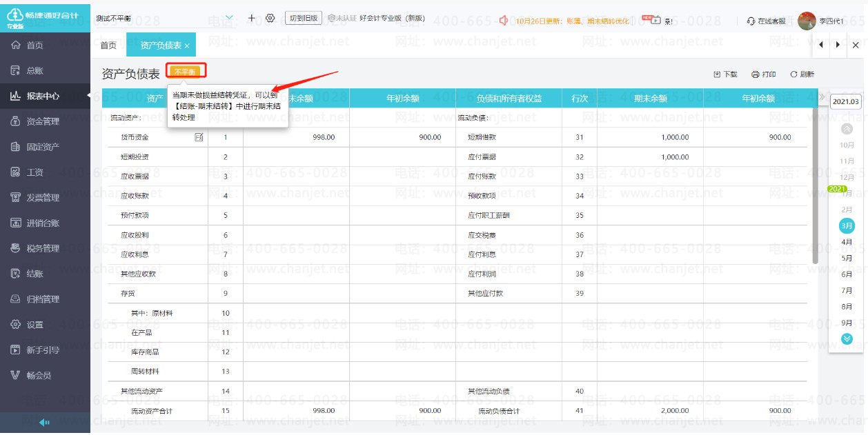The image size is (868, 435).
Task: Click the vertical scrollbar of the table
Action: (816, 185)
